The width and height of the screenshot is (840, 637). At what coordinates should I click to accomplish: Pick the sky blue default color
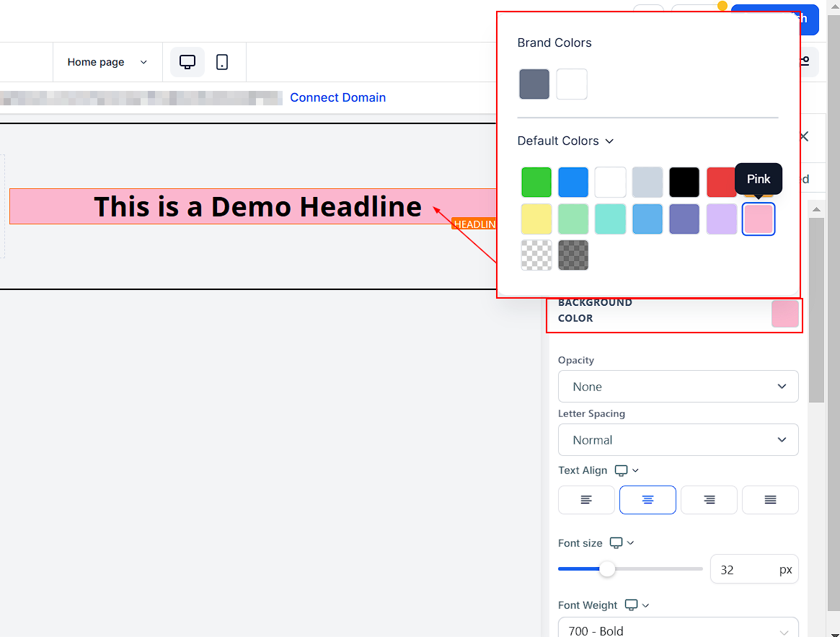[647, 219]
